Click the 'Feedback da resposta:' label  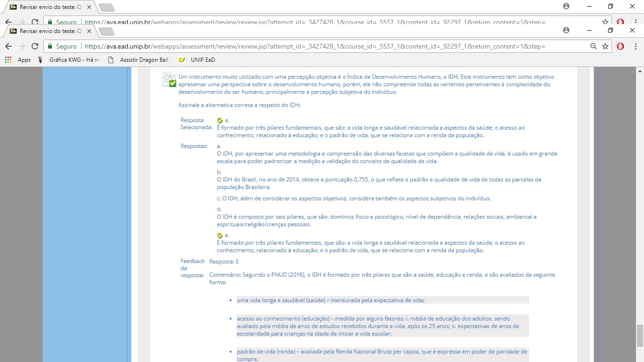pos(192,268)
